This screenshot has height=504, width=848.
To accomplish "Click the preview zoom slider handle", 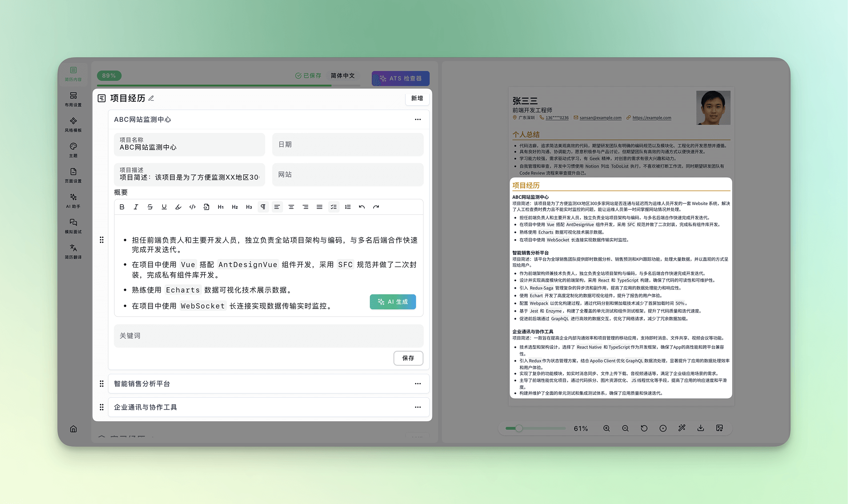I will pos(519,428).
